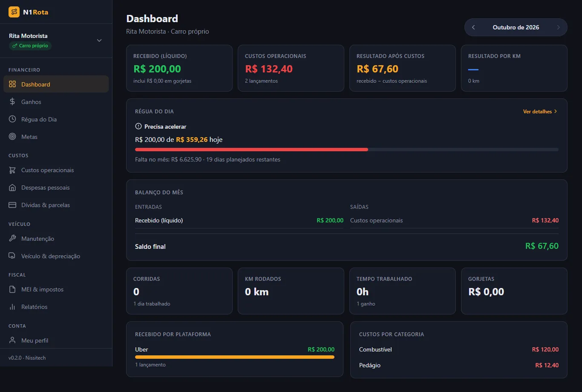The width and height of the screenshot is (582, 392).
Task: Click the Combustível R$ 120,00 row
Action: pyautogui.click(x=459, y=349)
